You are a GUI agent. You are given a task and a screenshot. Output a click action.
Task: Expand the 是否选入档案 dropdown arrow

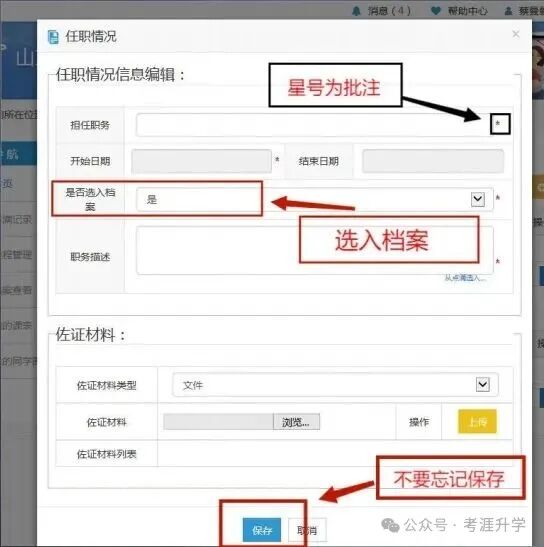tap(478, 199)
